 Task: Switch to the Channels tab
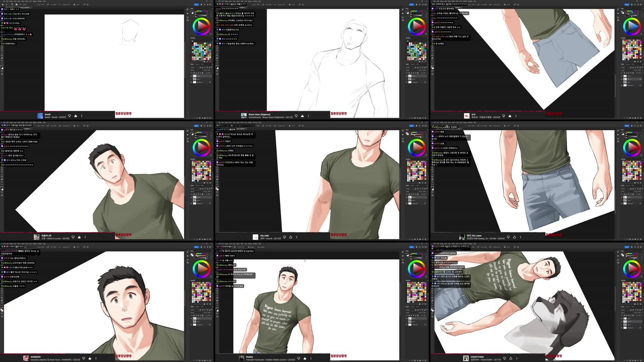pos(197,64)
